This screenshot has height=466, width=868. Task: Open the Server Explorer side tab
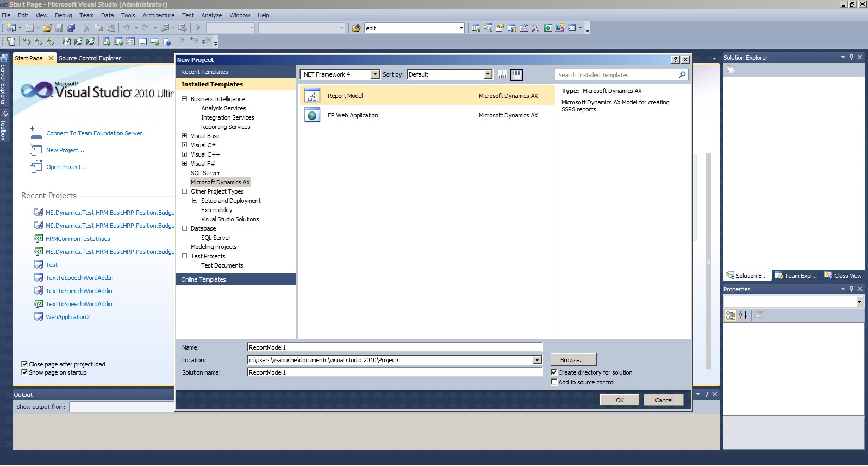click(4, 79)
